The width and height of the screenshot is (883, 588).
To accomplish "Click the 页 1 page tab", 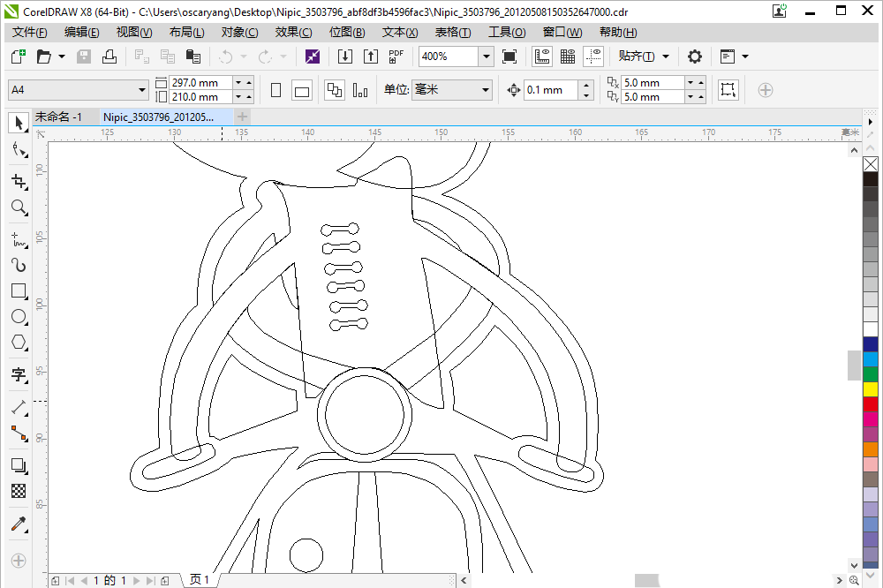I will pyautogui.click(x=200, y=580).
